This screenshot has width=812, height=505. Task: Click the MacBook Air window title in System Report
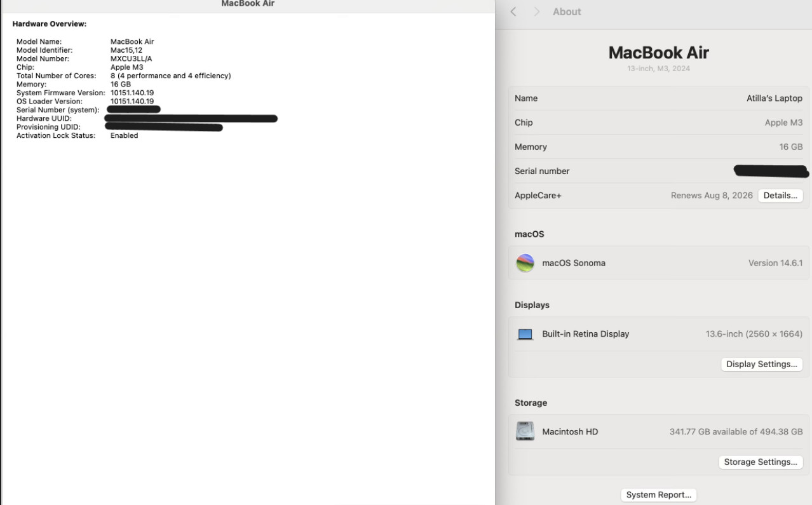point(247,4)
